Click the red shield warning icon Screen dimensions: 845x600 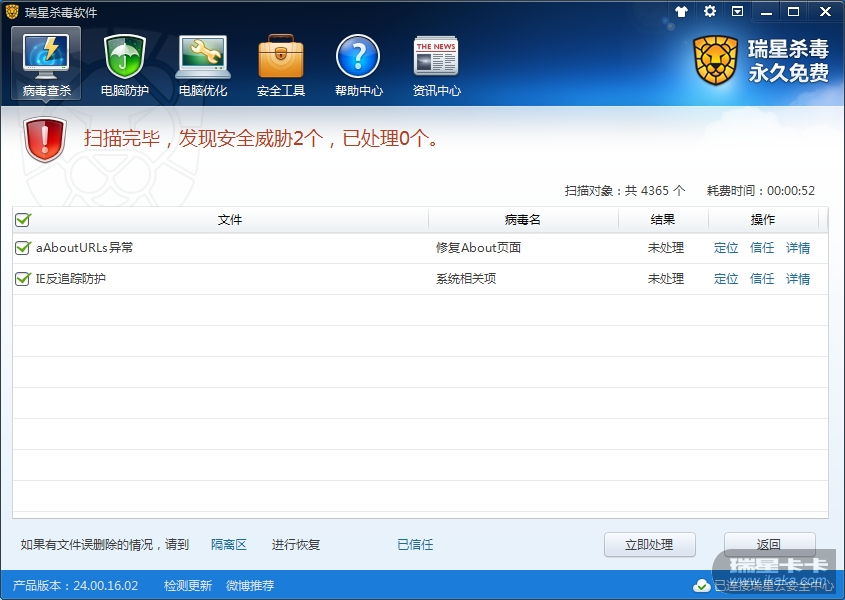pos(45,140)
